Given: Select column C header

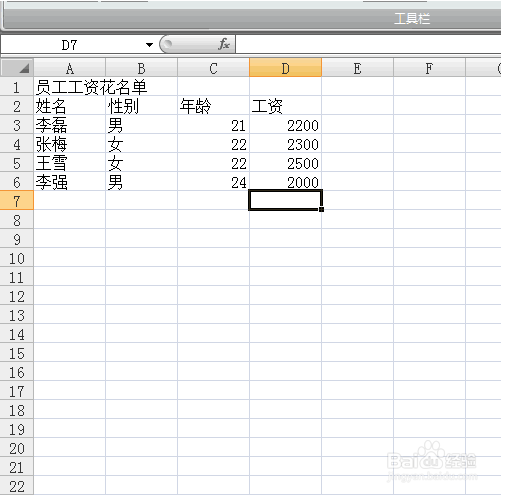Looking at the screenshot, I should coord(214,68).
